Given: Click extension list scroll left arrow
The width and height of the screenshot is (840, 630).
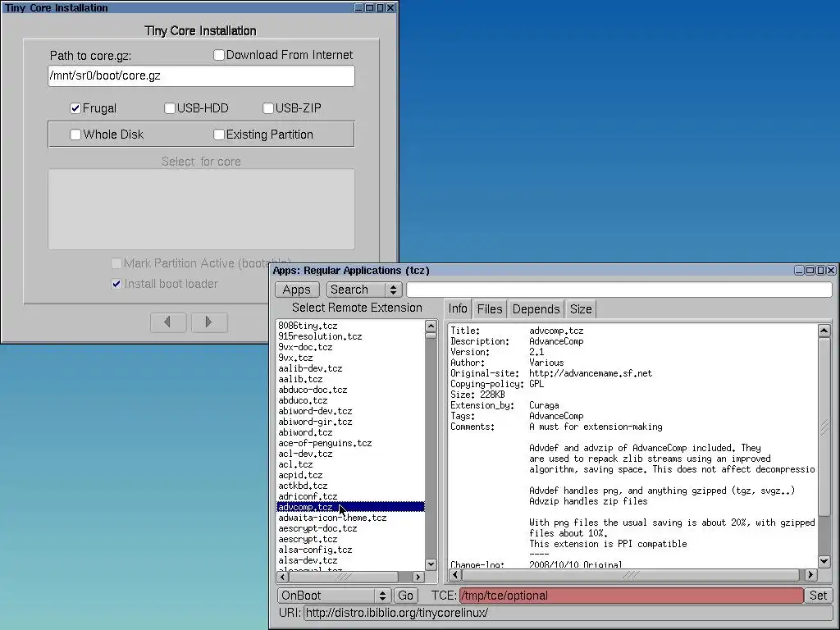Looking at the screenshot, I should click(282, 577).
